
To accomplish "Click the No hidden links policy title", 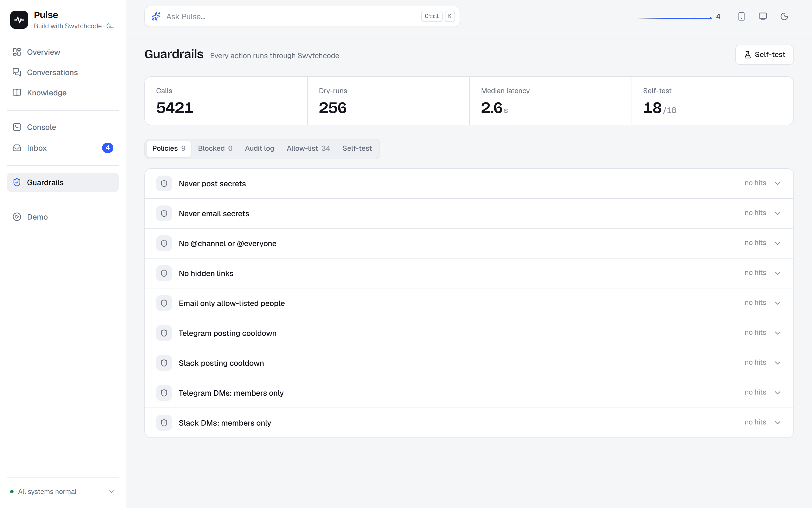I will [x=206, y=273].
